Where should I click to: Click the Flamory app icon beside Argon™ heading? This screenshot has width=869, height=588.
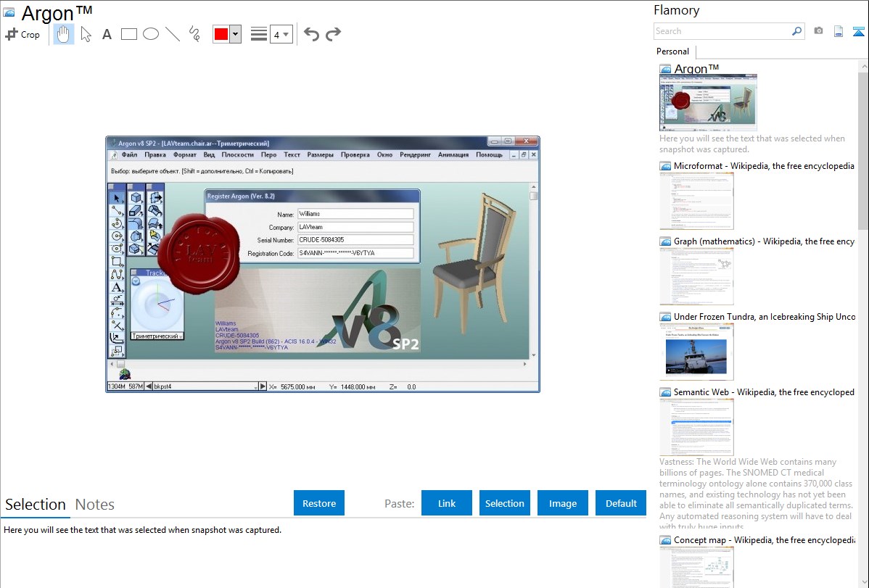pos(9,12)
